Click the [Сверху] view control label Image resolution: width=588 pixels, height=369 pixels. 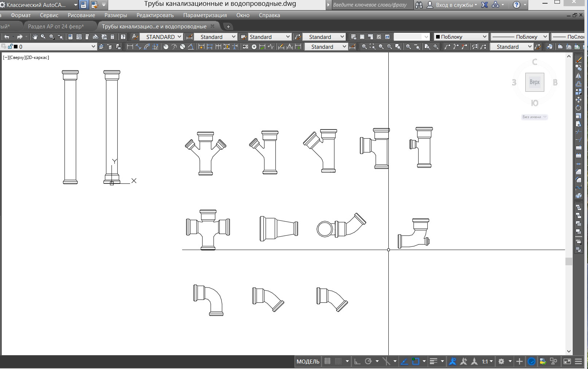(17, 57)
